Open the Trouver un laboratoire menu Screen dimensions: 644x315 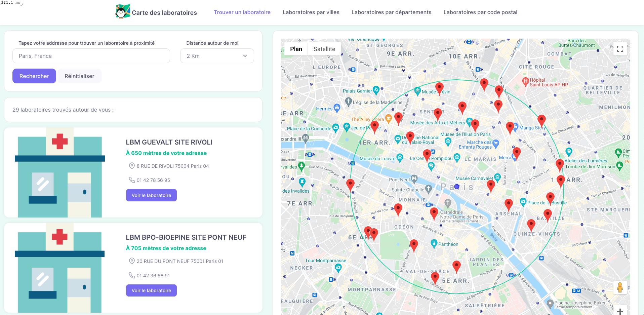click(242, 12)
